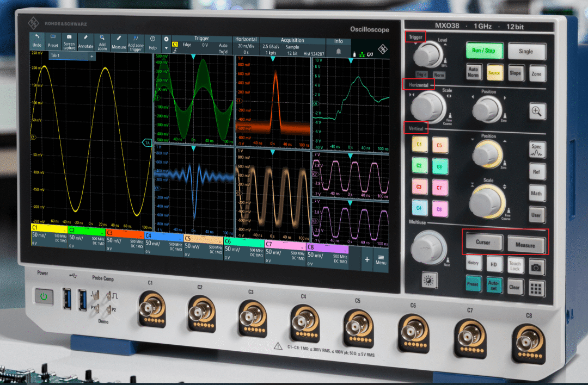588x385 pixels.
Task: Expand toolbar dropdown arrow under gear
Action: pyautogui.click(x=166, y=48)
